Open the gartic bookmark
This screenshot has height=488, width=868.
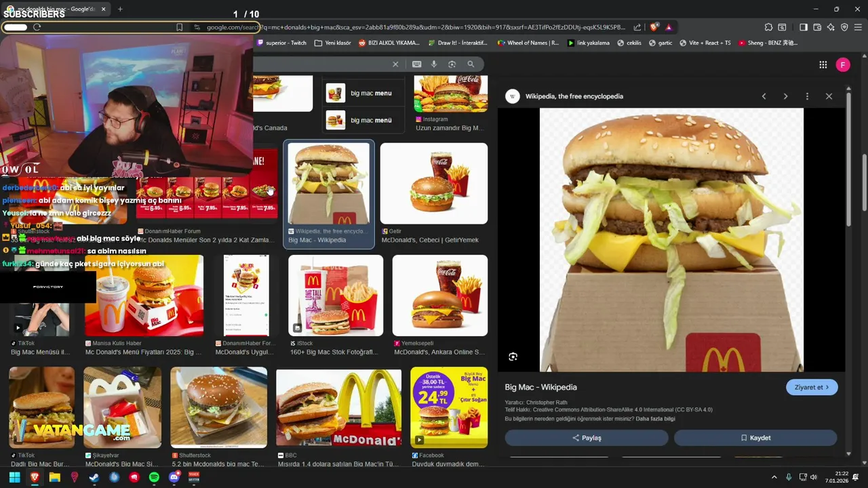click(660, 43)
